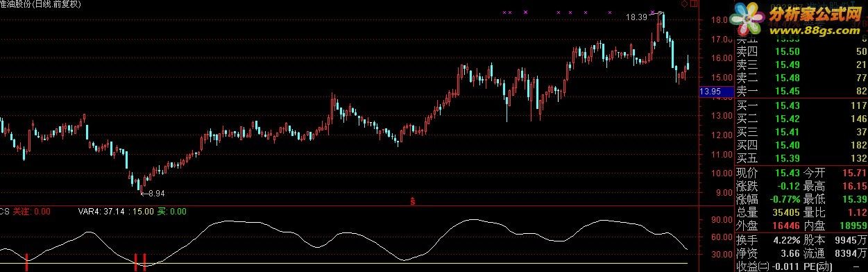Click the 关注: 0.00 indicator label
The width and height of the screenshot is (868, 272).
[x=32, y=211]
